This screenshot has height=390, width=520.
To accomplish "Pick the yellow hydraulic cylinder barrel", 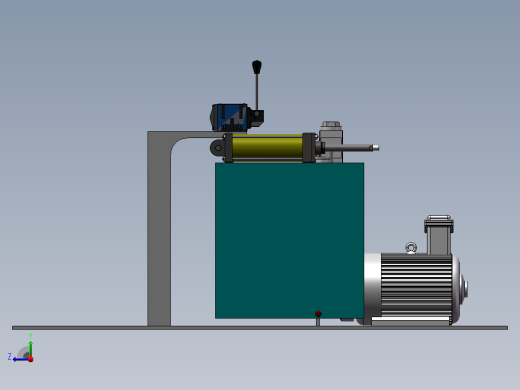I will click(267, 148).
